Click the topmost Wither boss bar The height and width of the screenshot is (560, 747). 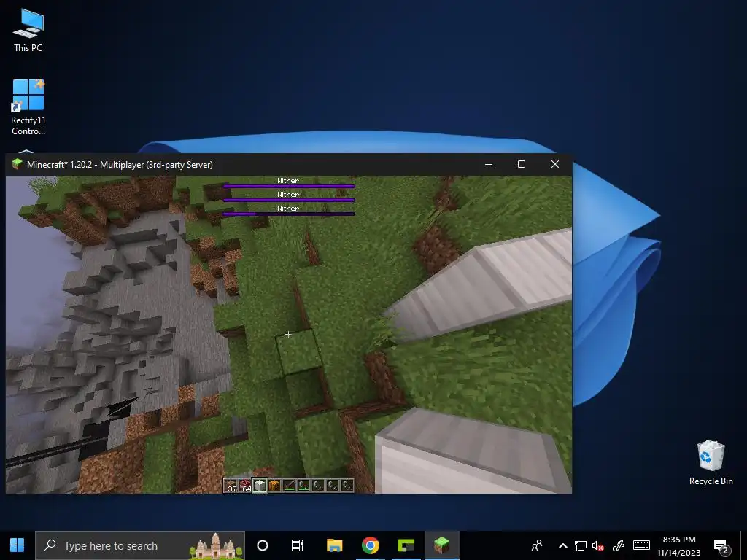(x=289, y=186)
